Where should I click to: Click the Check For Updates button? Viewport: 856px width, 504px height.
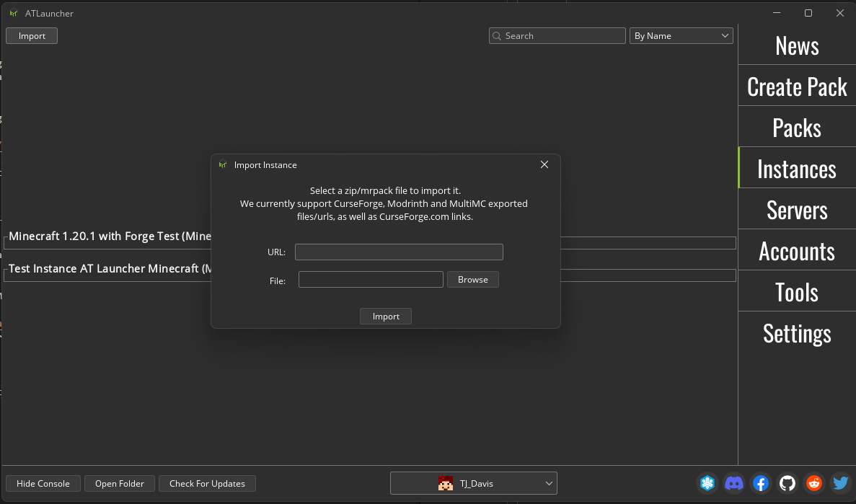coord(207,483)
